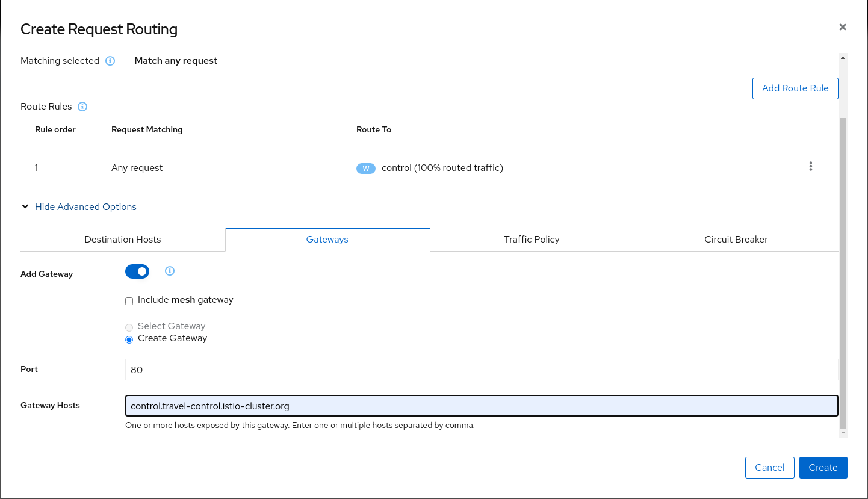Viewport: 868px width, 499px height.
Task: Open the Traffic Policy tab
Action: pyautogui.click(x=532, y=240)
